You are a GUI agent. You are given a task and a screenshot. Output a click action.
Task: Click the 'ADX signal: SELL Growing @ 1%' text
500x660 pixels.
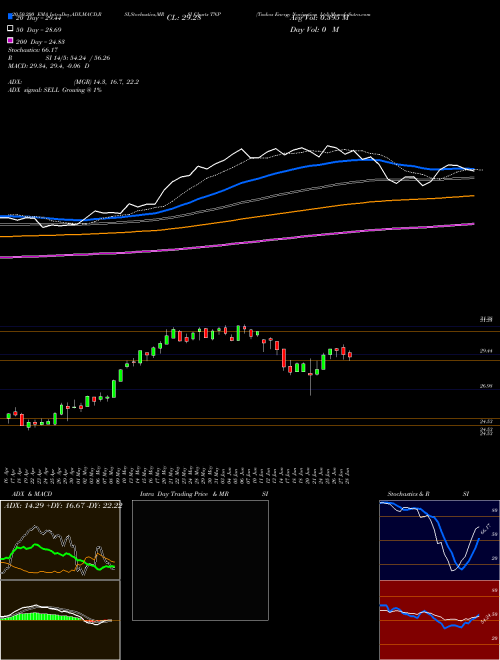[x=55, y=90]
